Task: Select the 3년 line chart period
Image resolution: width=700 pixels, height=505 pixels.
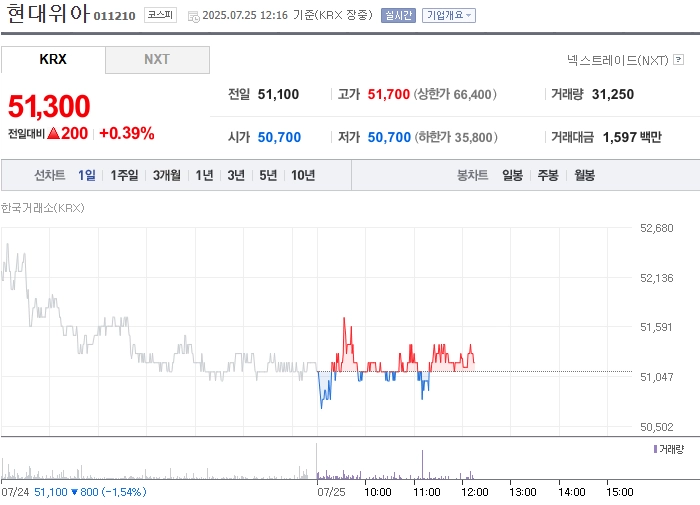Action: point(236,175)
